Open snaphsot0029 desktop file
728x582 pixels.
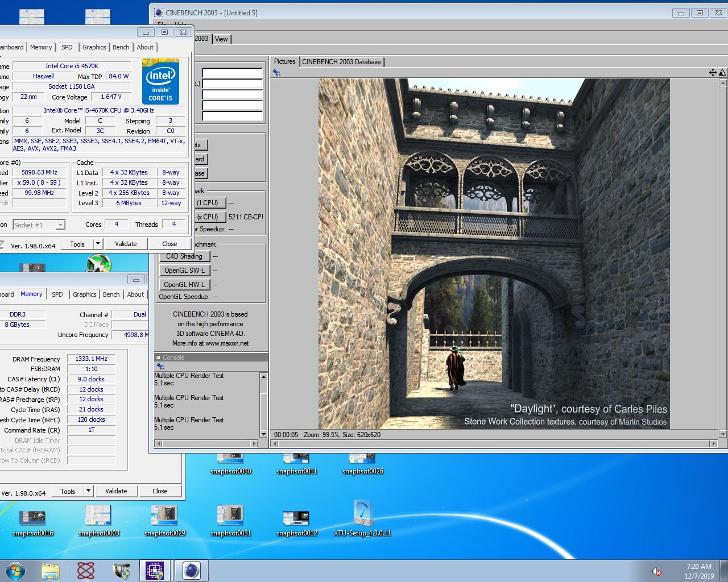[164, 521]
